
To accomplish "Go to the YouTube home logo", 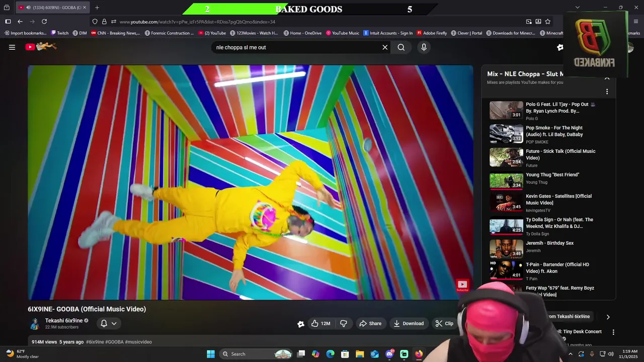I will 41,47.
